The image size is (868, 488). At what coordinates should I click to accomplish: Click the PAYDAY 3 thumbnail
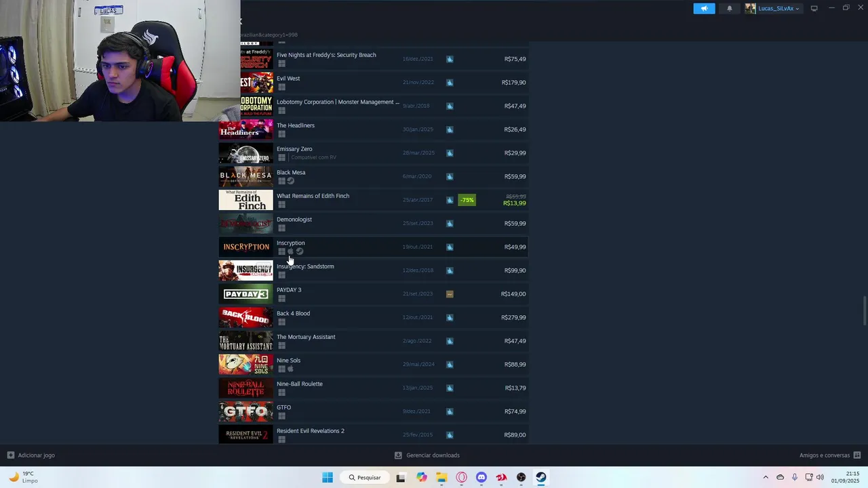pyautogui.click(x=245, y=294)
